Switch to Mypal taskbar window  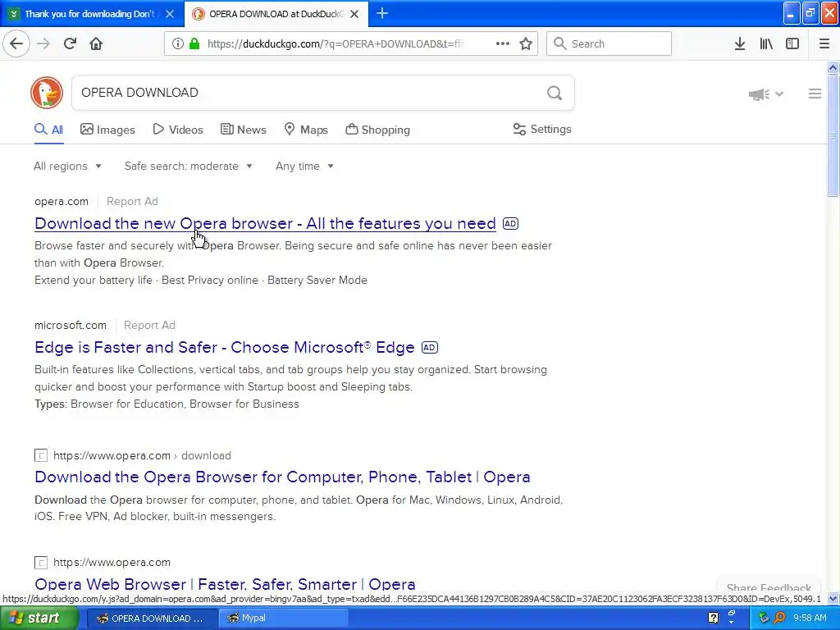283,619
